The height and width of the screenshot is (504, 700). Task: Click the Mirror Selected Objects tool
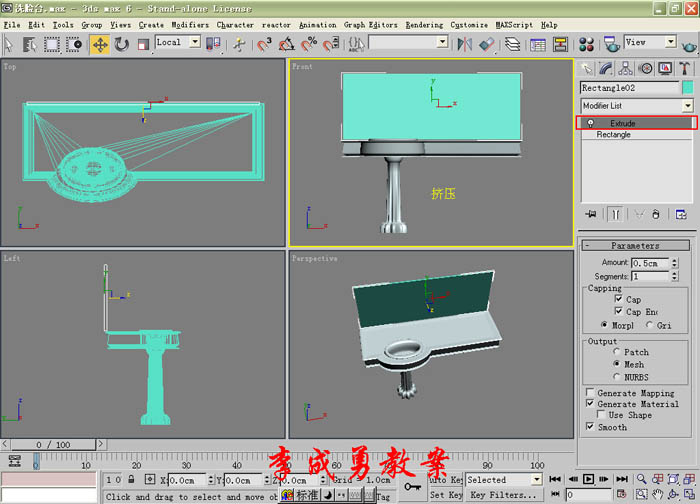[x=464, y=44]
